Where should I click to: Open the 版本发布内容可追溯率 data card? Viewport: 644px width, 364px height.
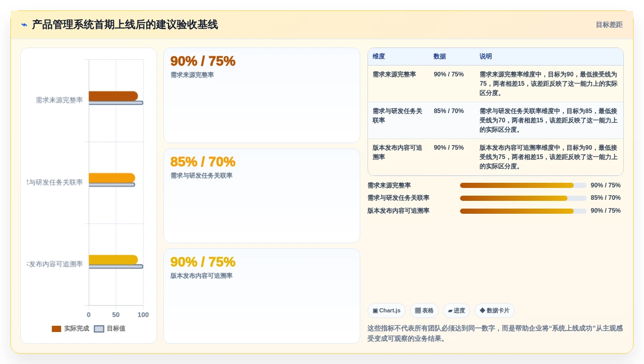(x=262, y=296)
